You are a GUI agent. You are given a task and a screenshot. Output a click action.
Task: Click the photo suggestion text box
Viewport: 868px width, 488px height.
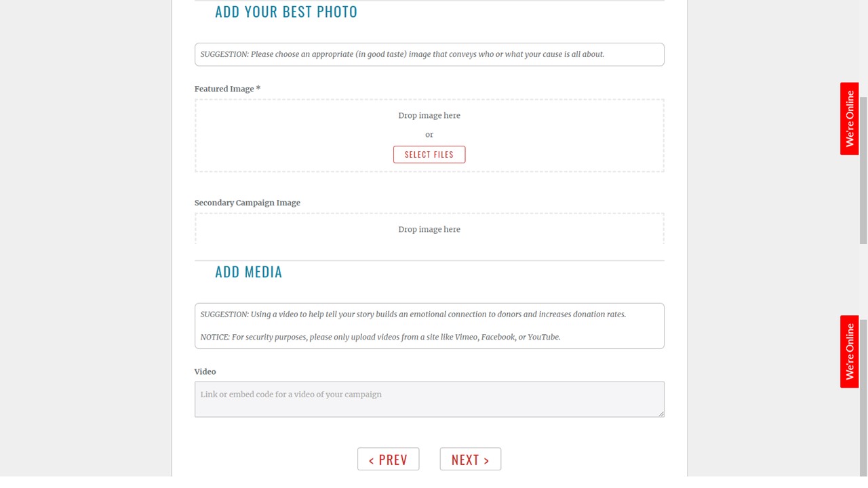[x=429, y=54]
